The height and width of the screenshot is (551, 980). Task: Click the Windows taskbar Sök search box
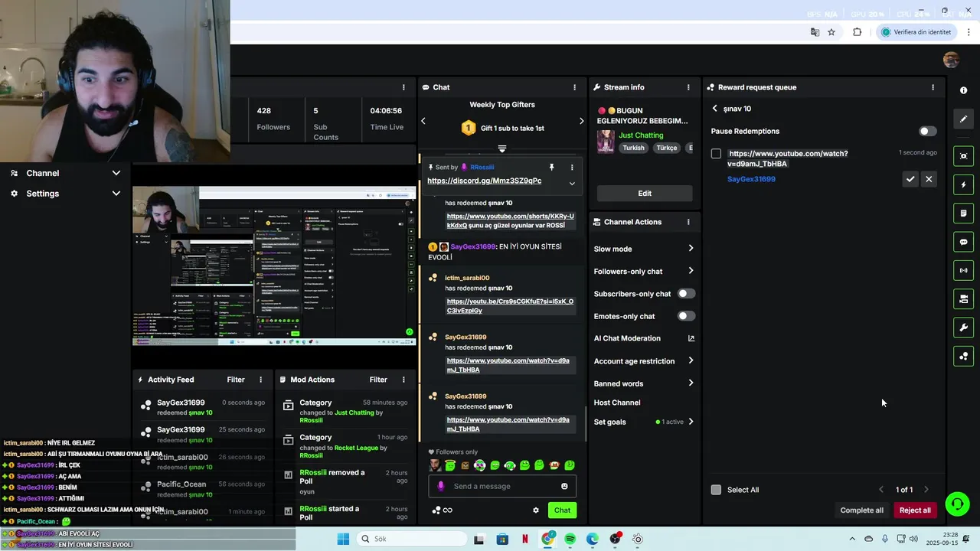[410, 539]
